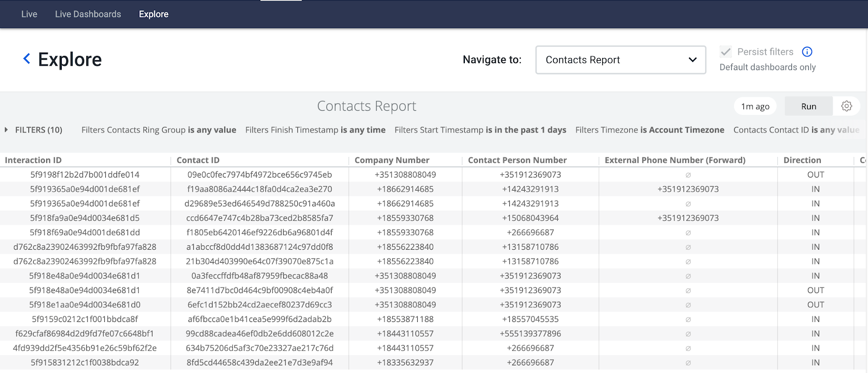Click the Persist filters info icon
The image size is (868, 373).
(x=807, y=52)
